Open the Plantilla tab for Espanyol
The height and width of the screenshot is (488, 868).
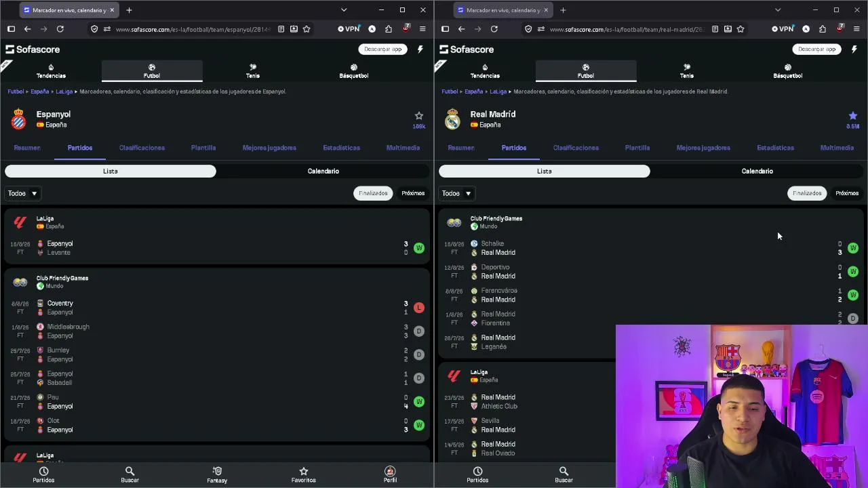pyautogui.click(x=203, y=148)
